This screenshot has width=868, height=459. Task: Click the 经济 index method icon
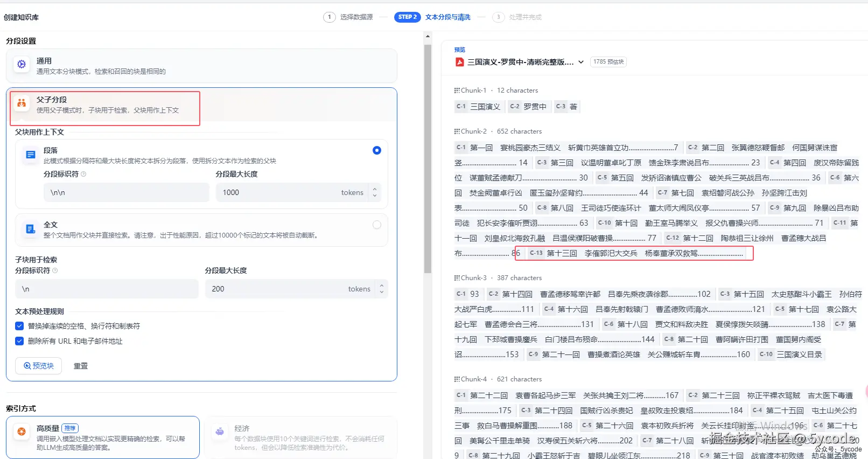pyautogui.click(x=220, y=432)
